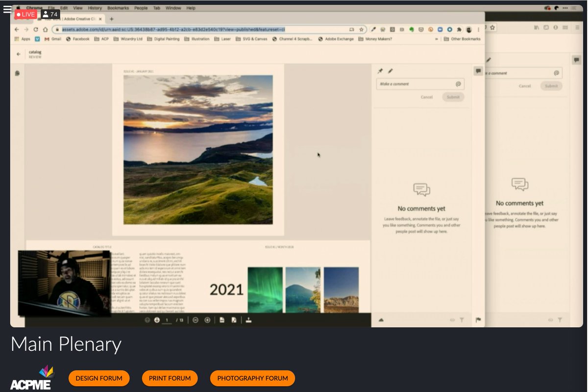Open Chrome's File menu

click(x=51, y=8)
